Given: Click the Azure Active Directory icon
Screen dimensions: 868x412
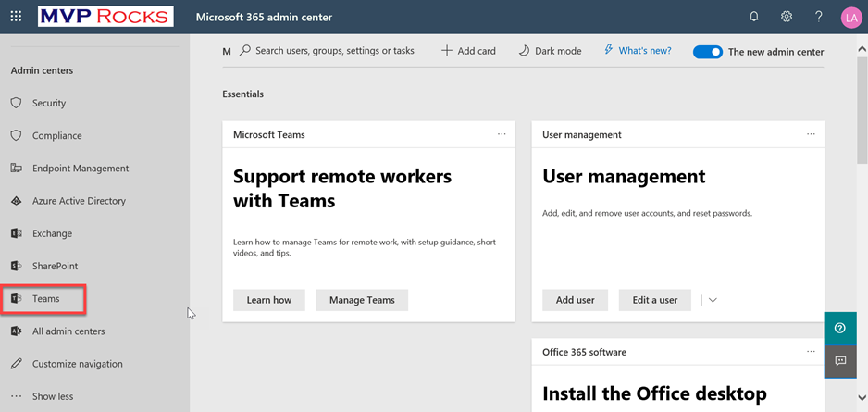Looking at the screenshot, I should point(16,201).
